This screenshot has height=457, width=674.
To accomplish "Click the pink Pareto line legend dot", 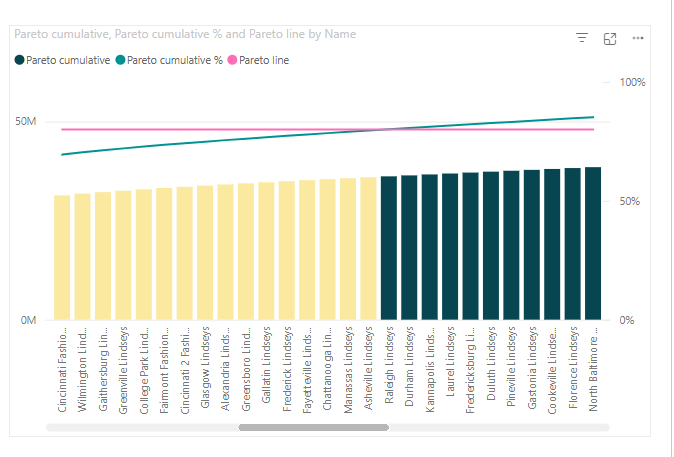I will (x=232, y=60).
